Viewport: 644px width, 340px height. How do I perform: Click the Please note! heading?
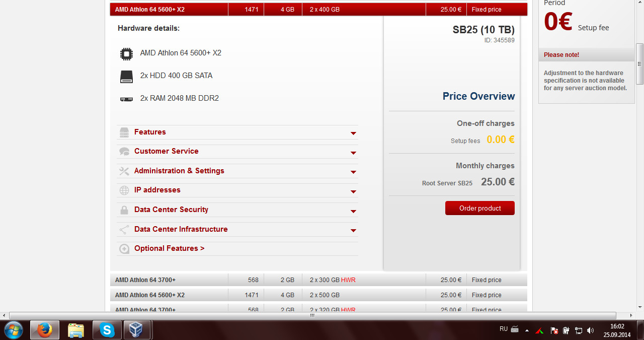click(561, 55)
